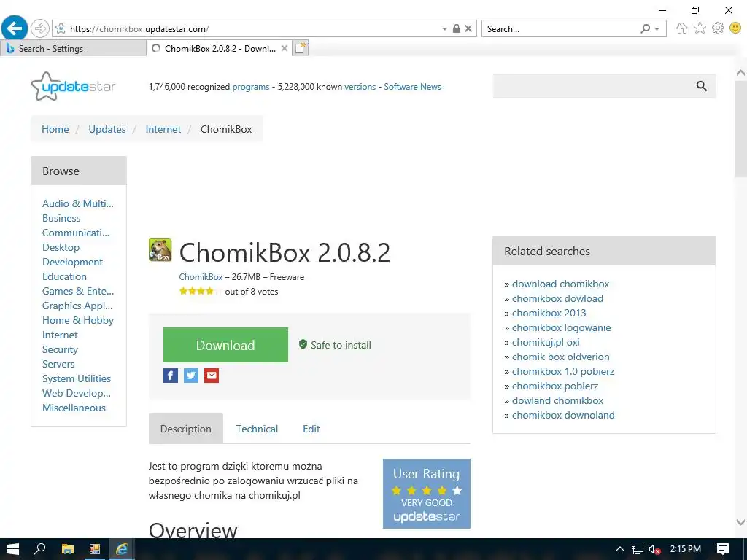The image size is (747, 560).
Task: Browse the Games & Ente... category
Action: click(x=78, y=291)
